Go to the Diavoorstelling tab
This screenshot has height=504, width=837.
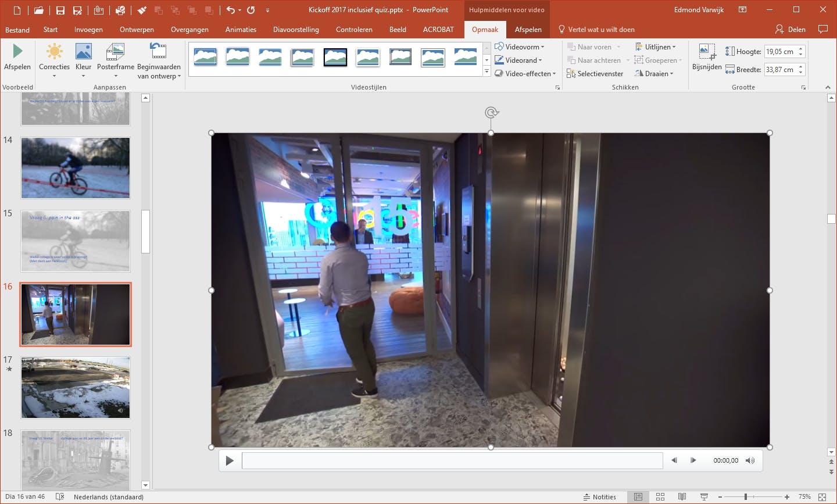click(296, 30)
